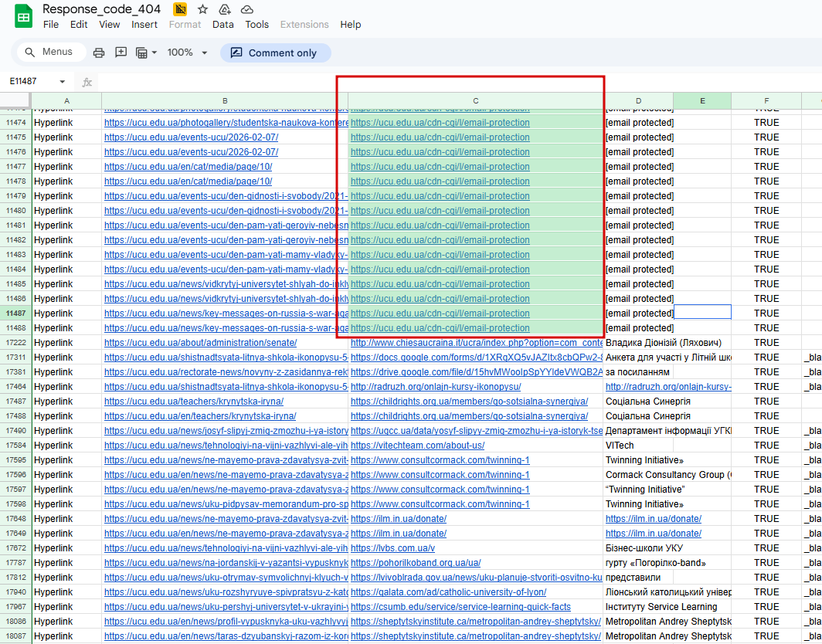
Task: Click the Add comment toolbar icon
Action: point(121,53)
